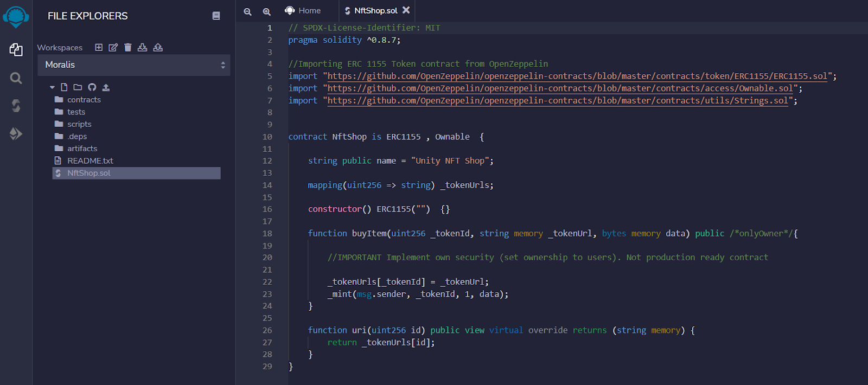Place cursor on pragma solidity line
Viewport: 868px width, 385px height.
pyautogui.click(x=344, y=40)
